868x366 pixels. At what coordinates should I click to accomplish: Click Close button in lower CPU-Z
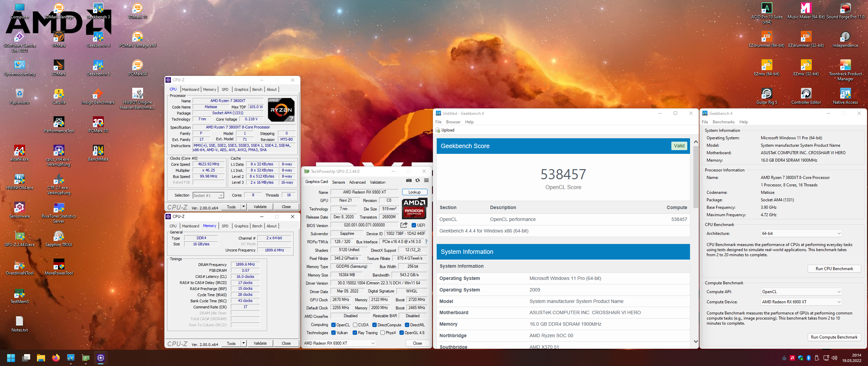click(x=286, y=343)
